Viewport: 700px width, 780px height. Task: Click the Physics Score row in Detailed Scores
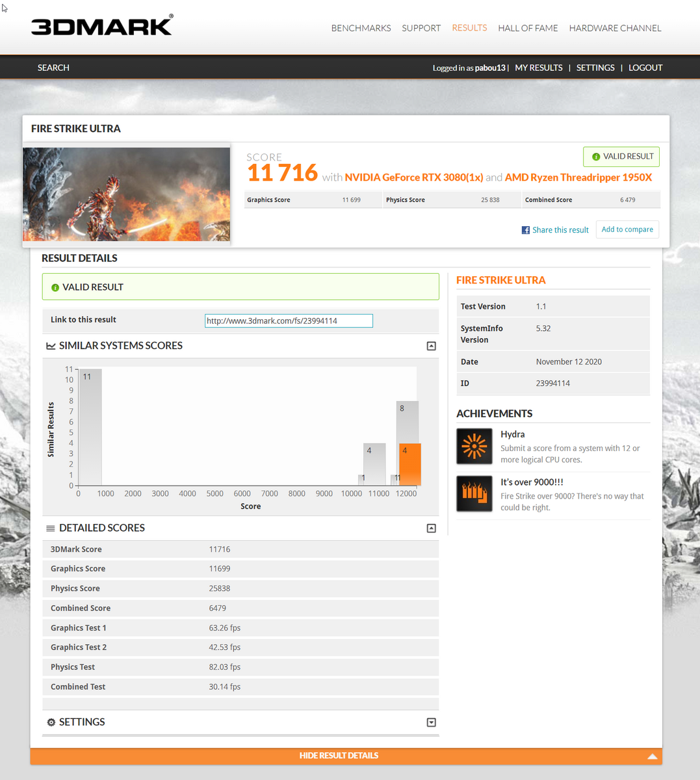240,588
